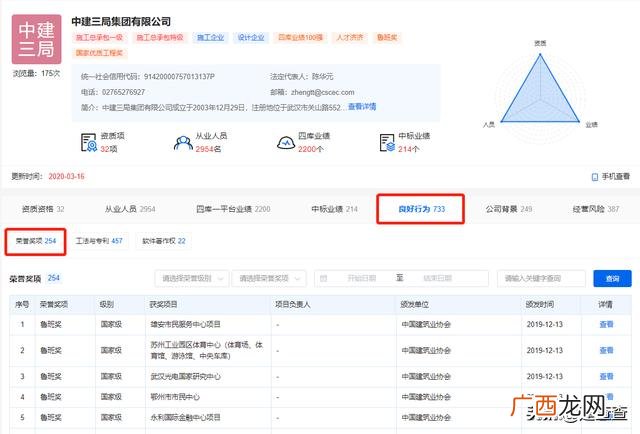Click the 颁发单位 column header
This screenshot has height=434, width=640.
[x=414, y=305]
